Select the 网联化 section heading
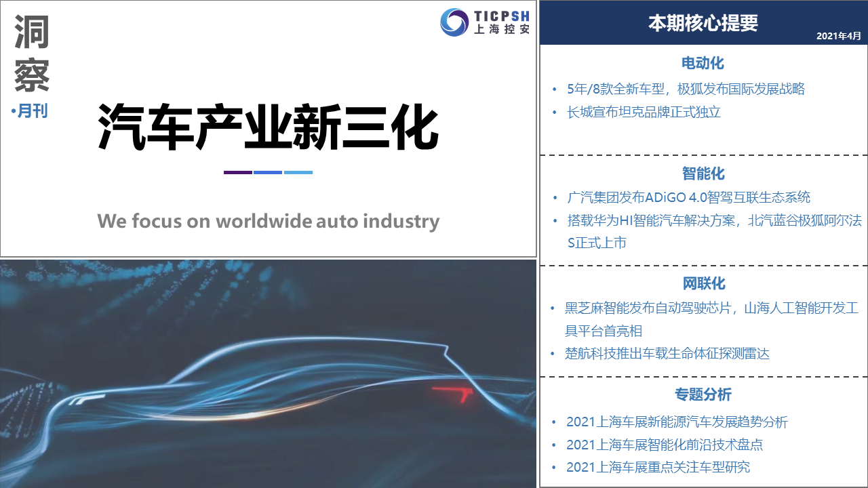 tap(703, 283)
